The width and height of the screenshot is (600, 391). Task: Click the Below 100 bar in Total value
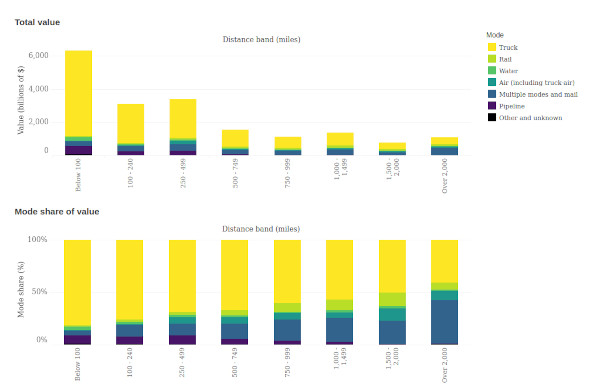(x=78, y=103)
